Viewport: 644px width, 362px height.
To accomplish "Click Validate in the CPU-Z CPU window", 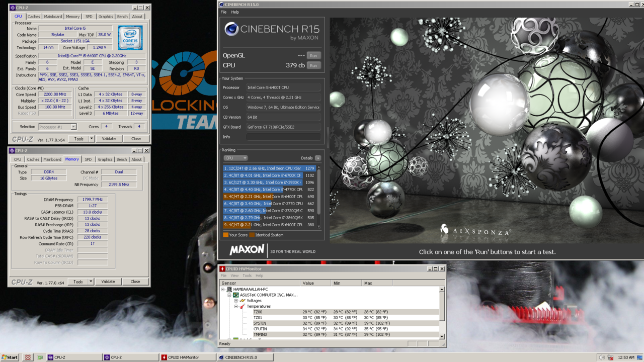I will (109, 139).
